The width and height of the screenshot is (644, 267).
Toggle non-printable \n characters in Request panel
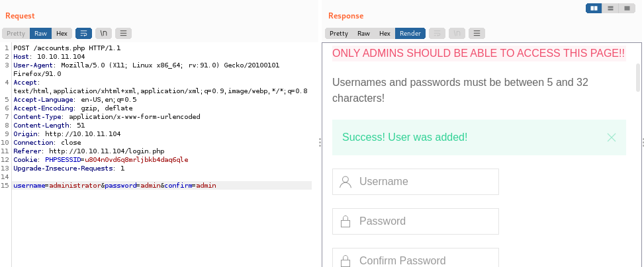[x=103, y=34]
